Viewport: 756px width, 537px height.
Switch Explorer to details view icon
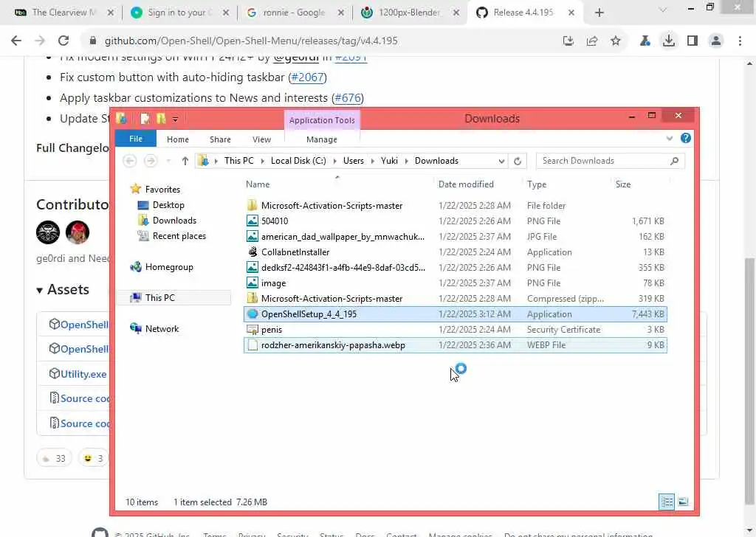[x=667, y=502]
